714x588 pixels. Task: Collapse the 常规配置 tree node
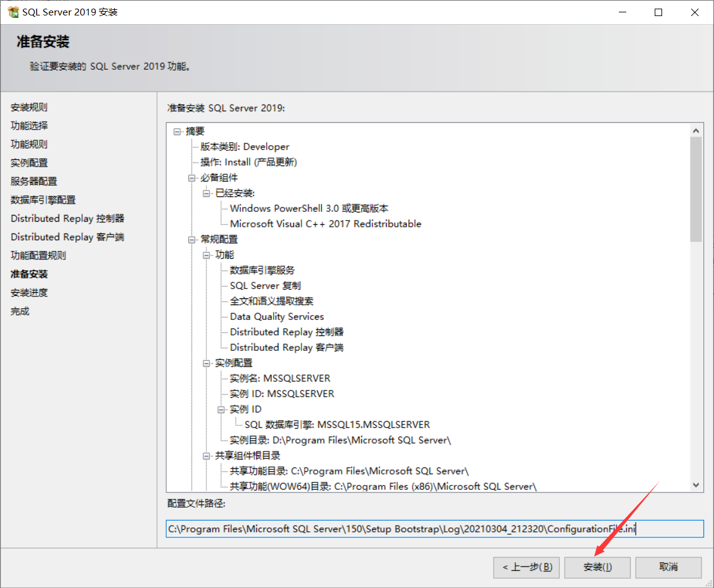coord(191,240)
